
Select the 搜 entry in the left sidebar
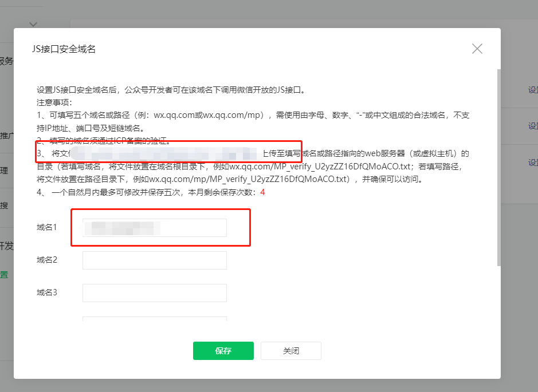pyautogui.click(x=5, y=205)
